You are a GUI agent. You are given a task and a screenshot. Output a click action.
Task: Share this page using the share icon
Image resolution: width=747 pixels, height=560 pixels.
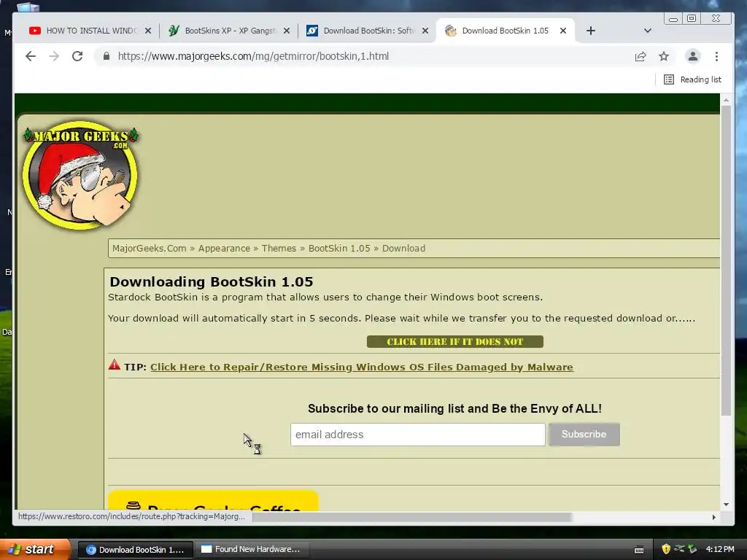point(640,56)
